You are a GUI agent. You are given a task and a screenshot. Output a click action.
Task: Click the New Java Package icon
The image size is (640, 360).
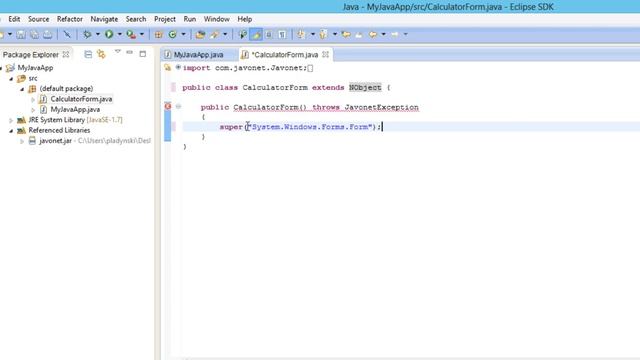click(x=158, y=35)
